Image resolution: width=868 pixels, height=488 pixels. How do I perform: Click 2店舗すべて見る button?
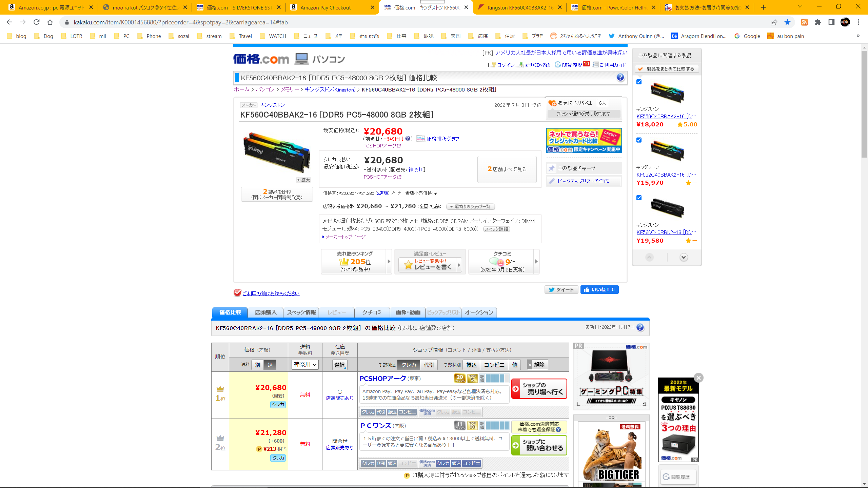[507, 169]
